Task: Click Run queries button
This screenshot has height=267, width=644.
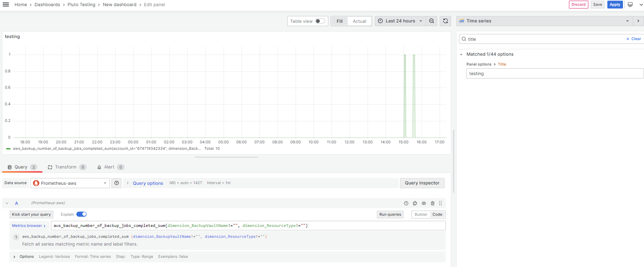Action: click(390, 215)
